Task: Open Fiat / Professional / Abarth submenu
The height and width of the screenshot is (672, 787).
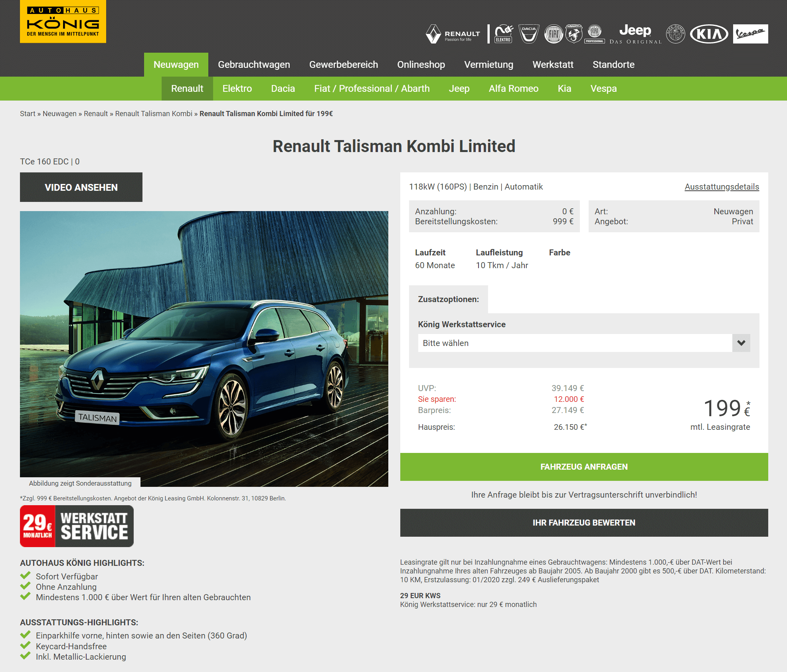Action: [x=372, y=89]
